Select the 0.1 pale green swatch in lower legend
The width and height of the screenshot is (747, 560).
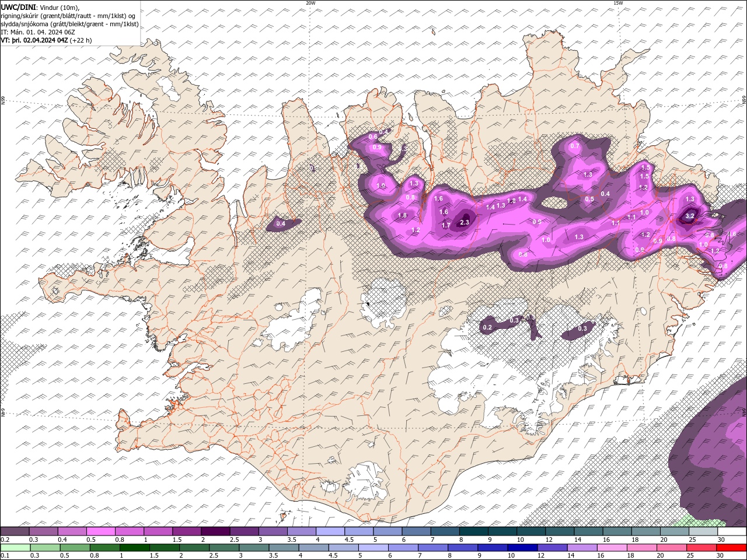[15, 547]
